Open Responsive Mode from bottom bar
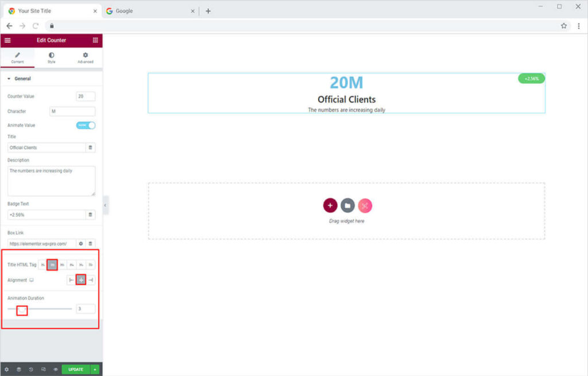Viewport: 588px width, 376px height. 43,370
